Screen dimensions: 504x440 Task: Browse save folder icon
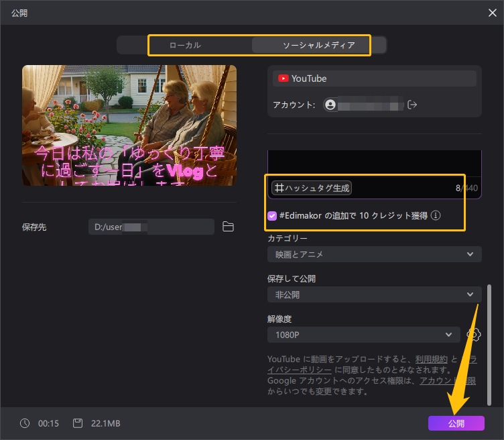point(228,227)
